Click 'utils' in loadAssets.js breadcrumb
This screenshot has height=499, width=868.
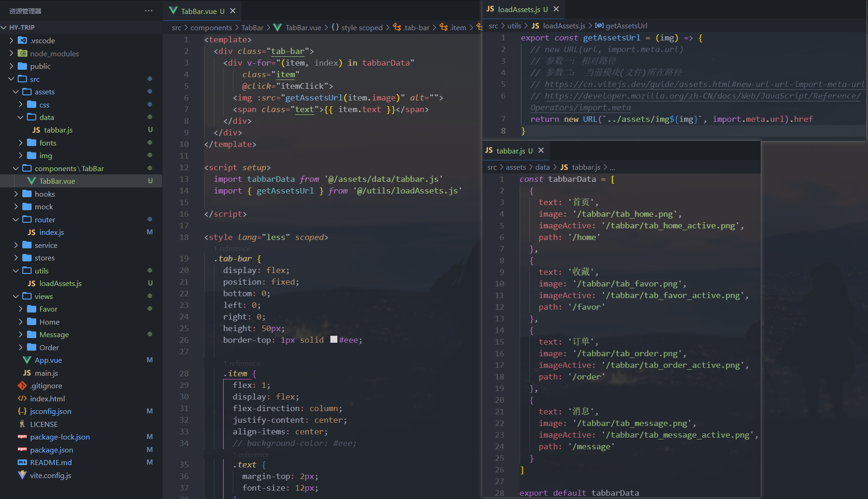pyautogui.click(x=514, y=26)
